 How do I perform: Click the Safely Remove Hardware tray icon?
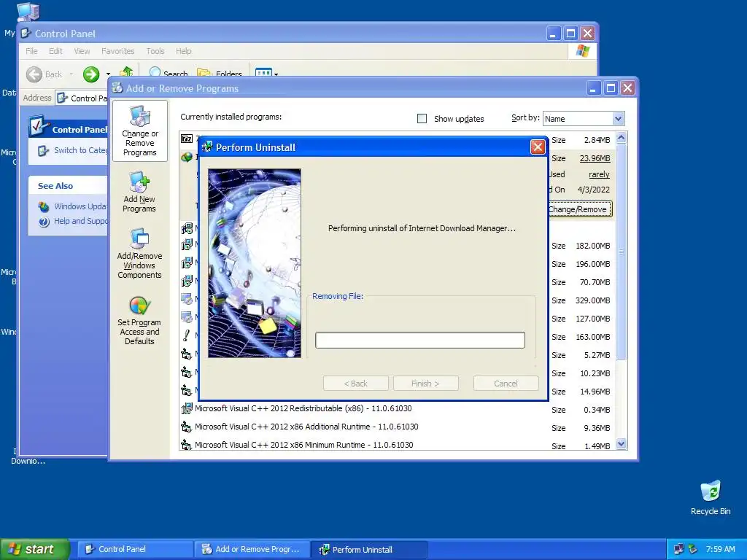[693, 549]
